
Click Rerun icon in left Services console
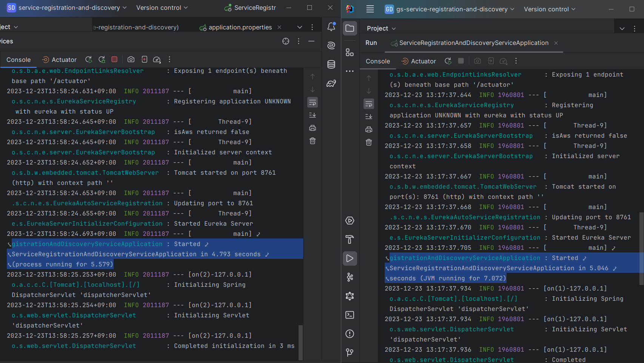click(89, 60)
